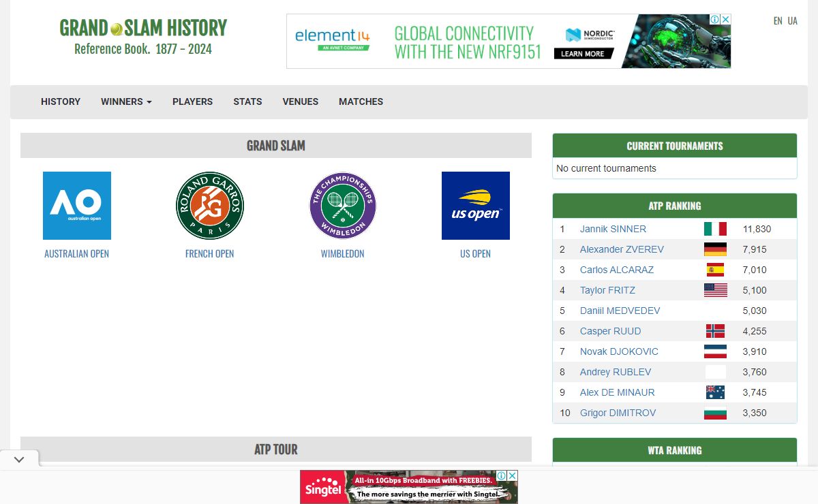Screen dimensions: 818x504
Task: Navigate to Venues
Action: (301, 101)
